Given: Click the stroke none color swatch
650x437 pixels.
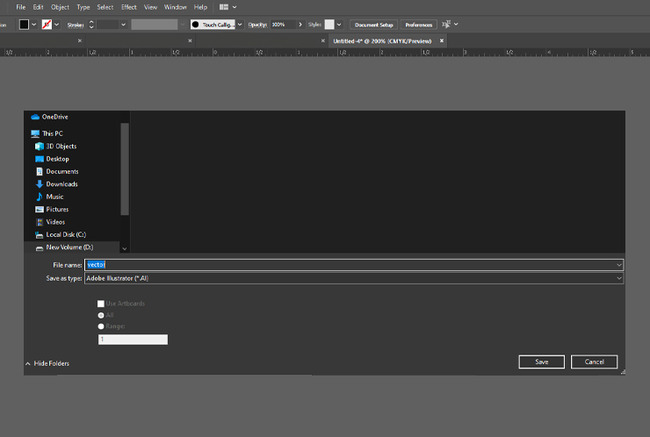Looking at the screenshot, I should 47,24.
